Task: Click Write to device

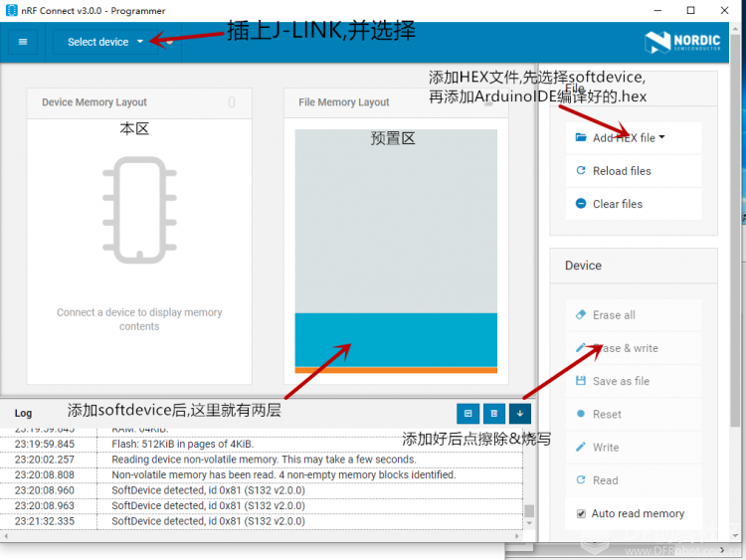Action: [634, 448]
